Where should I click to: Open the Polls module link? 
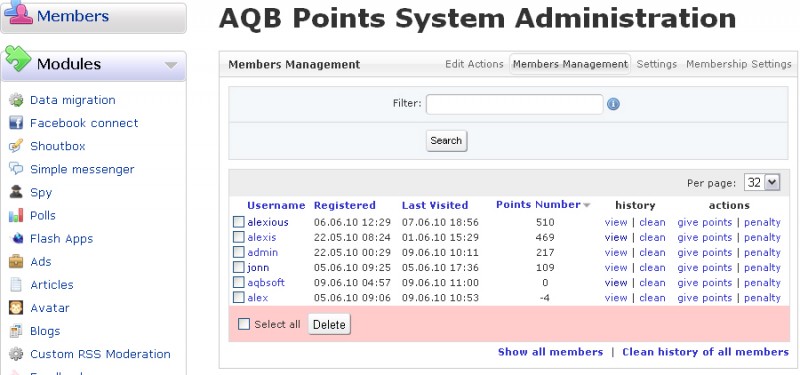click(43, 215)
